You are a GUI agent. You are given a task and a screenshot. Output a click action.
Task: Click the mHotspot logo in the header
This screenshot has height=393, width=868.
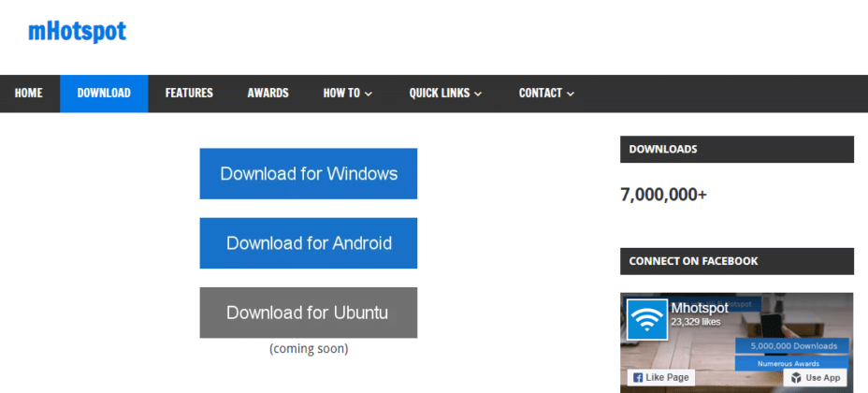point(77,32)
